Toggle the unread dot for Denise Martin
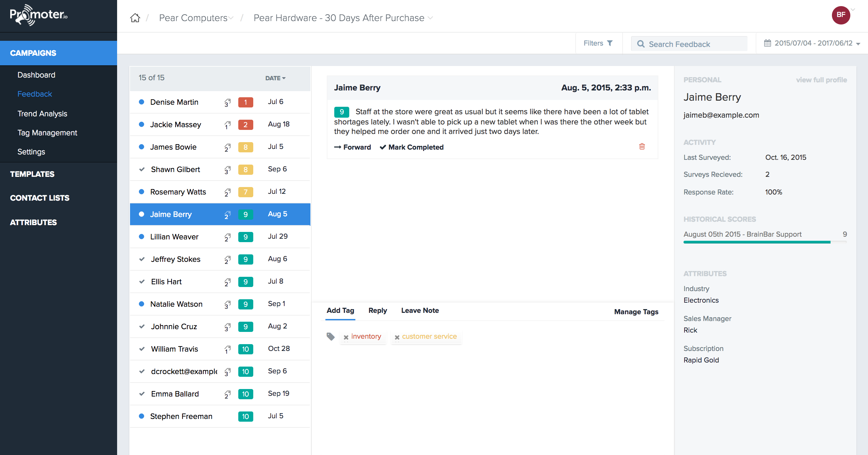868x455 pixels. 142,102
